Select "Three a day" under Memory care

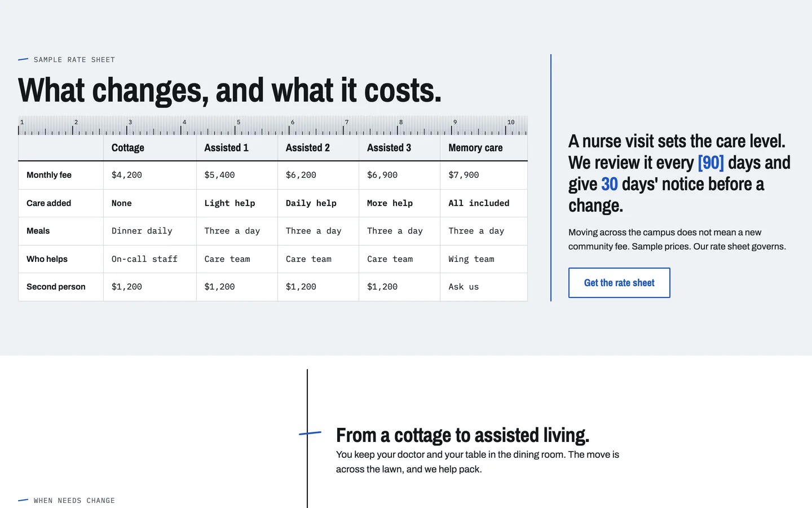click(x=484, y=231)
